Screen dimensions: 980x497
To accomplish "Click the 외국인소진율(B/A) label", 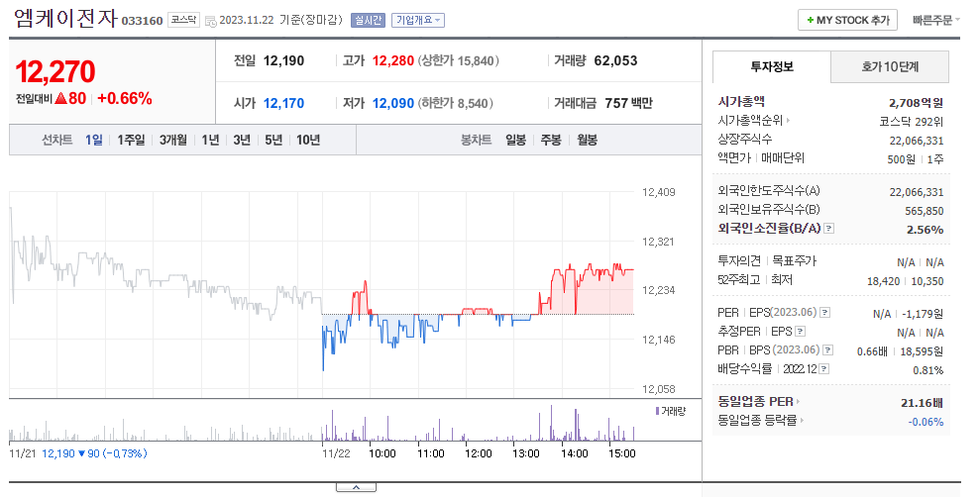I will point(769,229).
